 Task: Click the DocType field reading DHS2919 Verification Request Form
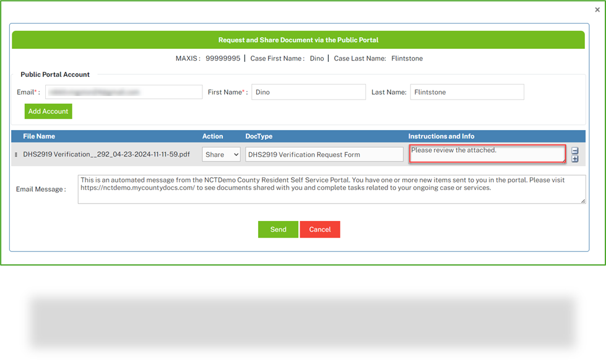323,154
